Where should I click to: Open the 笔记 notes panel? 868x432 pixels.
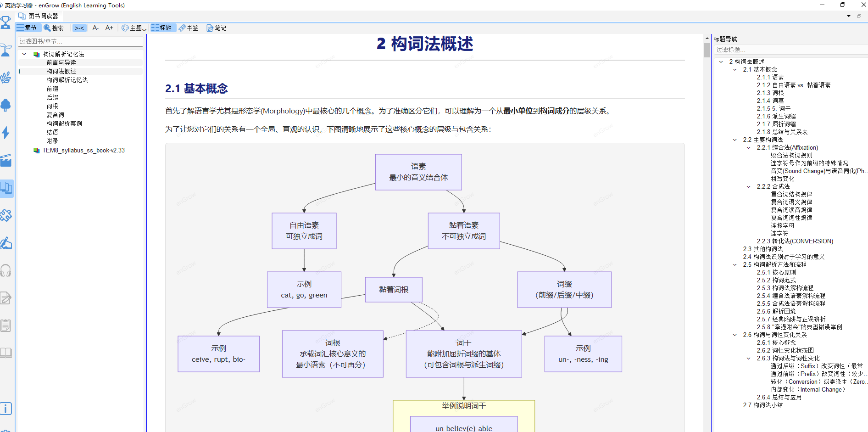tap(217, 28)
